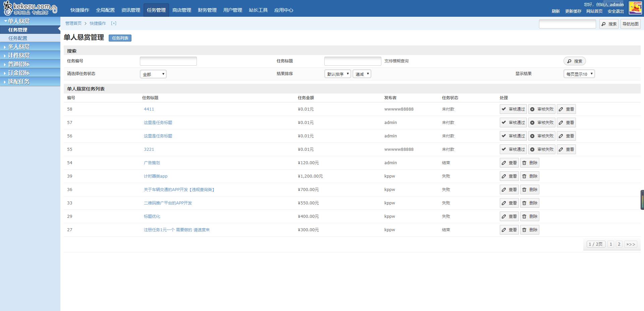Focus the top-right search input
This screenshot has width=644, height=311.
point(568,24)
